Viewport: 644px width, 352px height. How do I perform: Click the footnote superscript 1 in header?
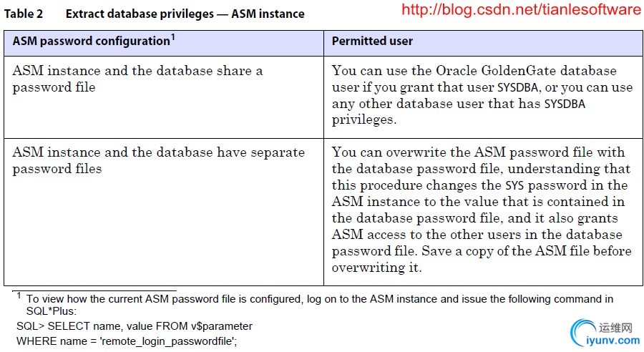coord(173,36)
